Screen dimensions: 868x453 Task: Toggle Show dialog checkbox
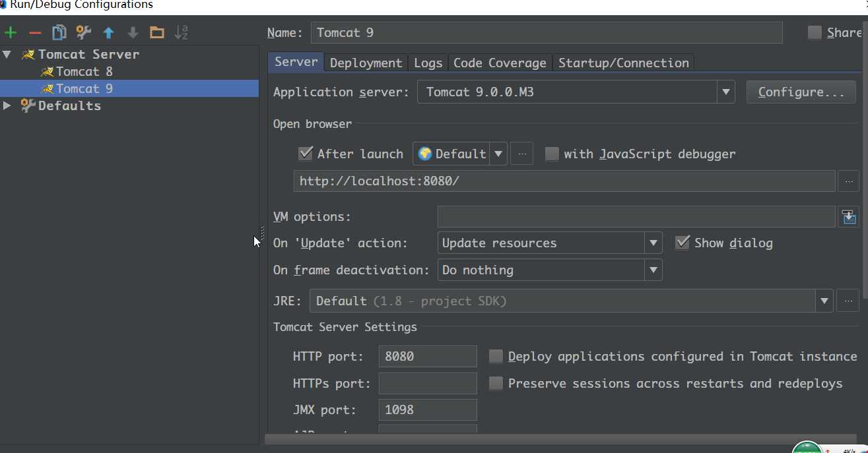[683, 243]
